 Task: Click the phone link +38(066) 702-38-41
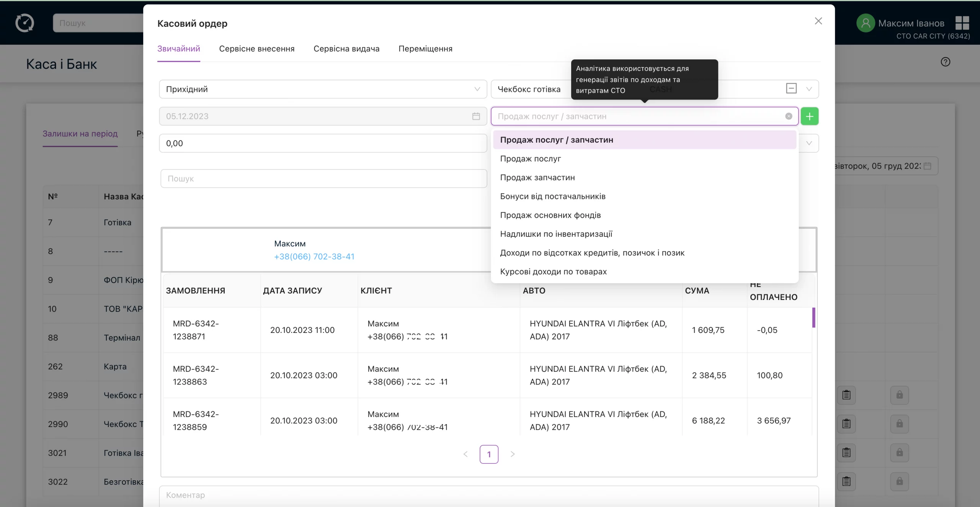click(314, 257)
